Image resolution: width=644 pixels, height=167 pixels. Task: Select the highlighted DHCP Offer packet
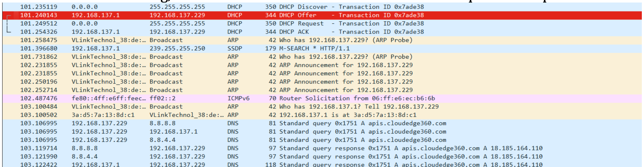(322, 15)
